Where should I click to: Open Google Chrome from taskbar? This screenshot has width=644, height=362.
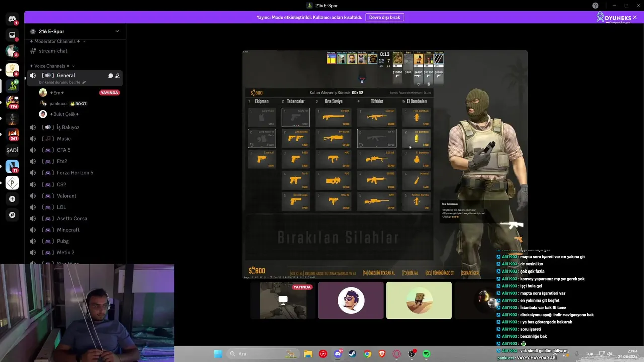[368, 354]
